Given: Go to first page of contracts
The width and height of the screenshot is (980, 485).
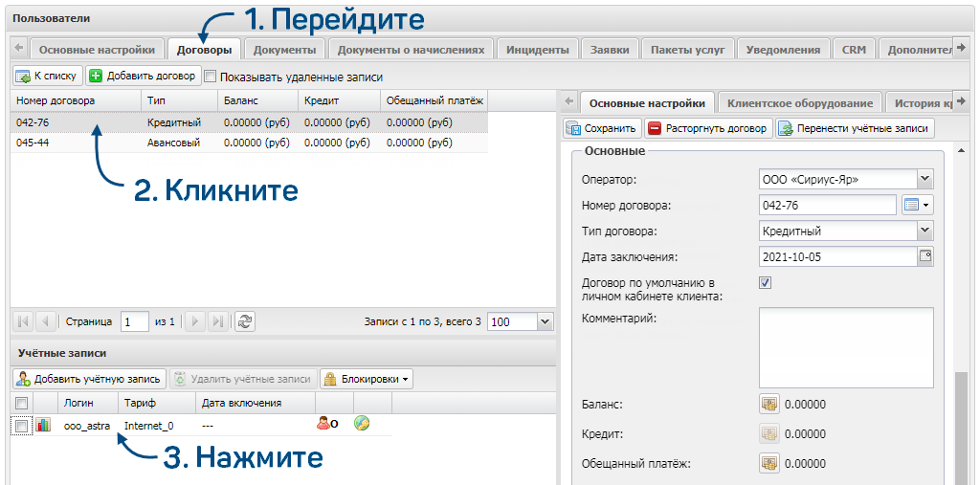Looking at the screenshot, I should 24,321.
